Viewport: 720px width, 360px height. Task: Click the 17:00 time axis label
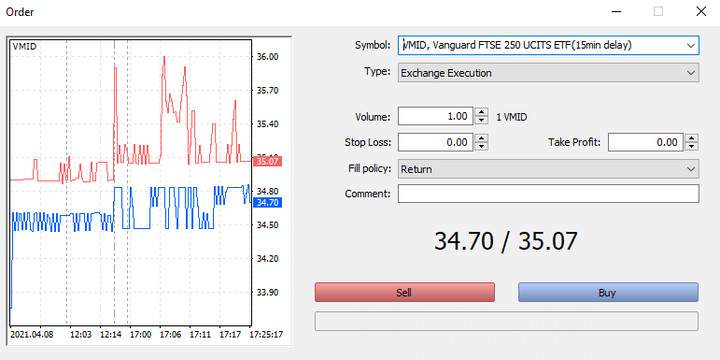pyautogui.click(x=141, y=334)
